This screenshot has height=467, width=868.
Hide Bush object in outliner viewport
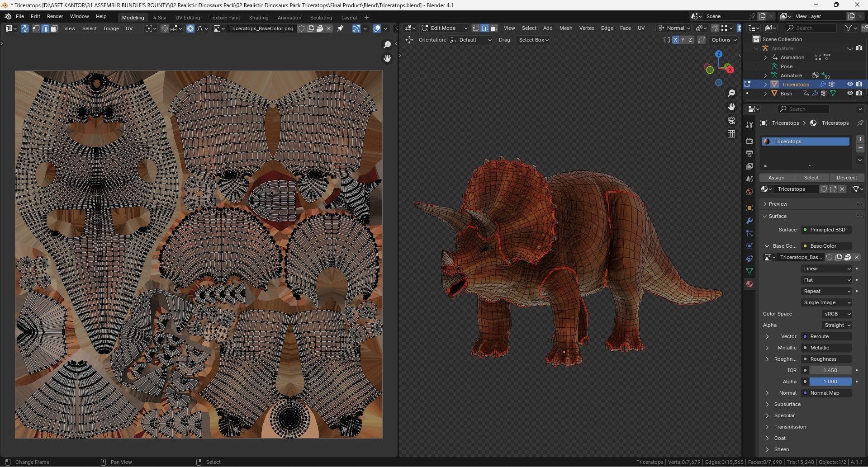click(850, 93)
